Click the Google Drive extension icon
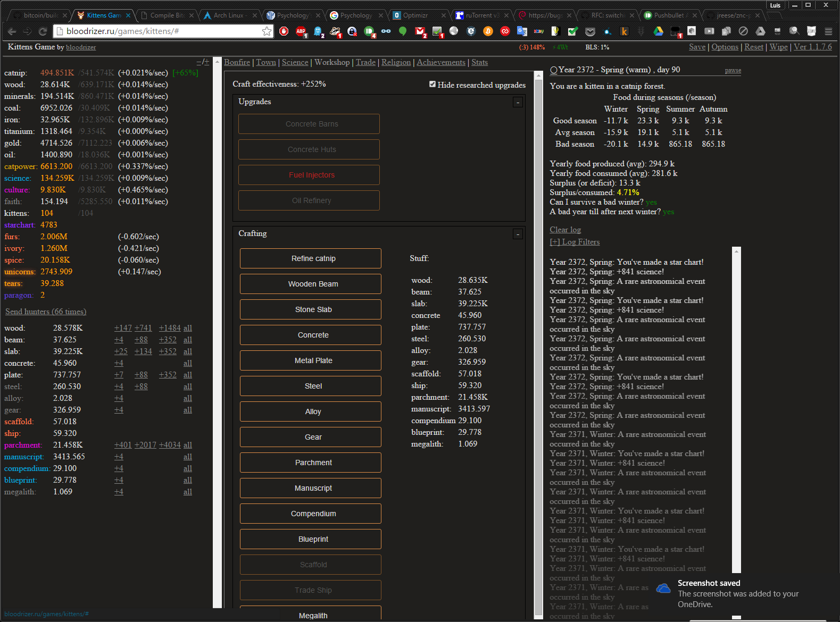The image size is (840, 622). 658,31
